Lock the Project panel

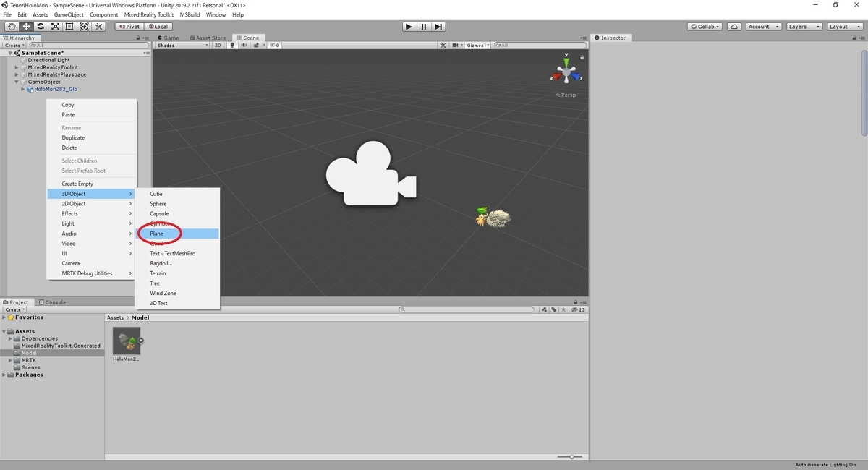(575, 302)
